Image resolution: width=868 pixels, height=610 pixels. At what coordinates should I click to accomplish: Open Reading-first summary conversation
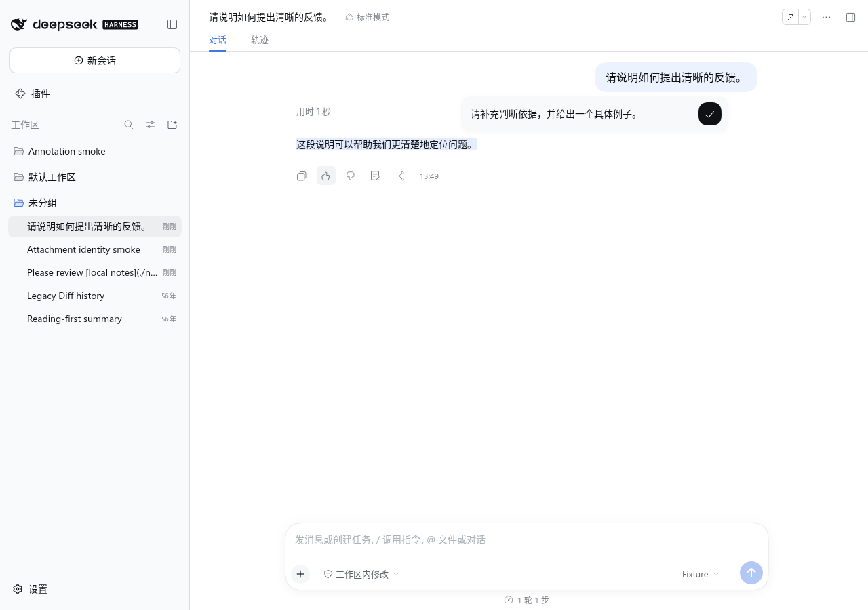pyautogui.click(x=95, y=319)
